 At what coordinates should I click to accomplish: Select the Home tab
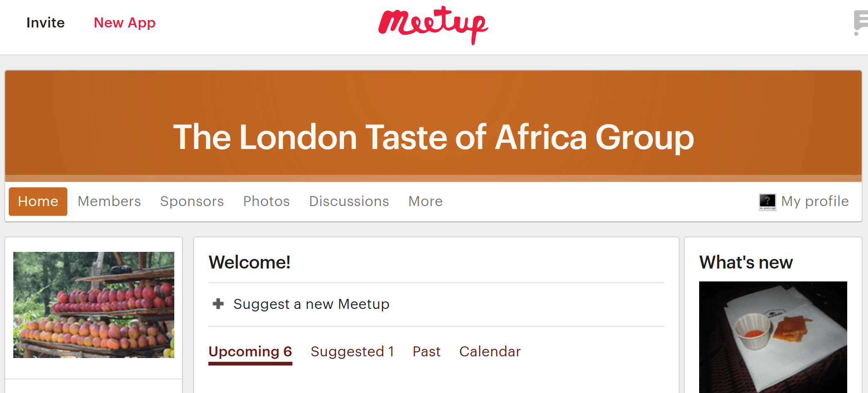[38, 201]
